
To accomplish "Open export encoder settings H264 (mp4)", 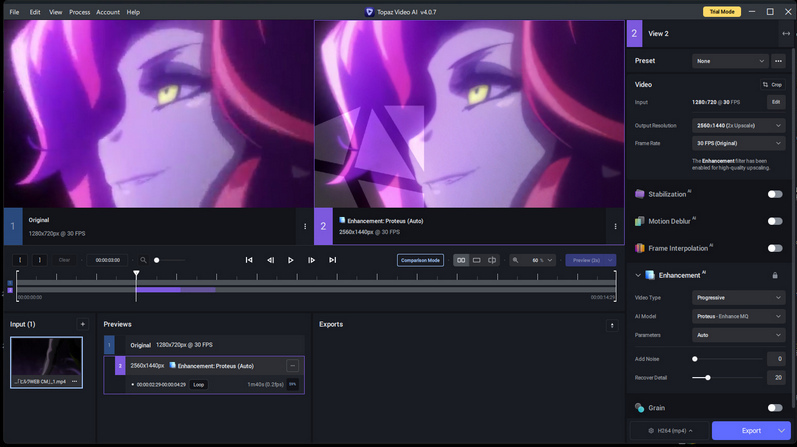I will pyautogui.click(x=670, y=431).
